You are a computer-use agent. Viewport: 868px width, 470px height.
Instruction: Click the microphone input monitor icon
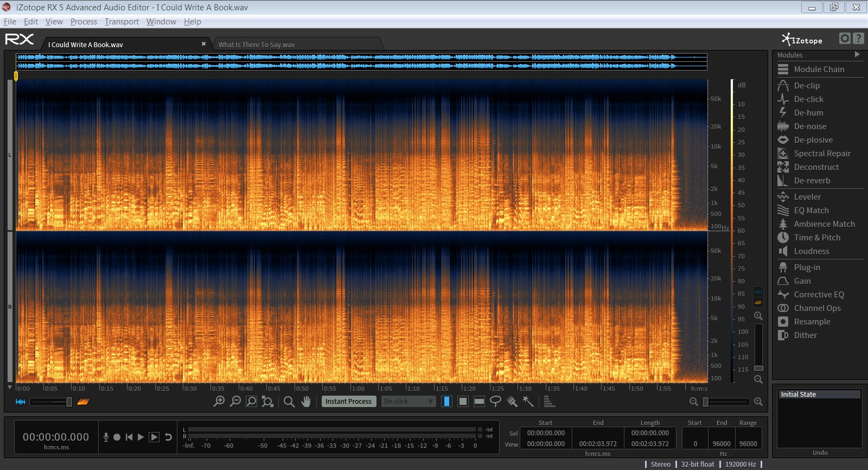point(106,437)
